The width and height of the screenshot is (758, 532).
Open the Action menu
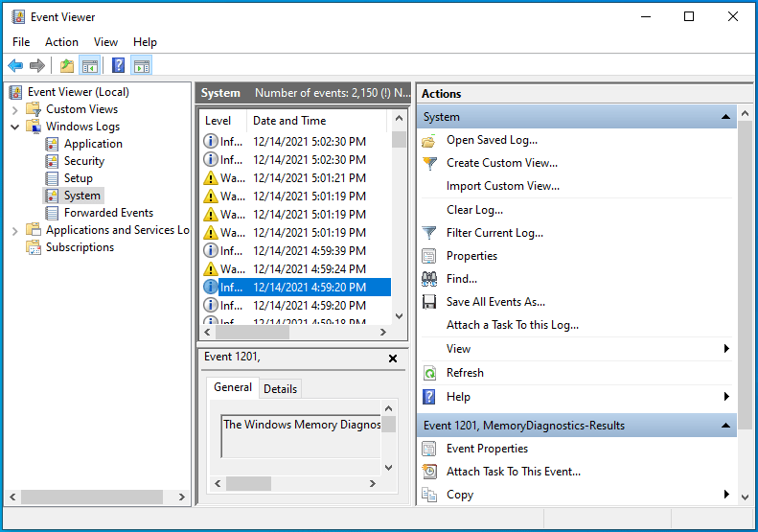pyautogui.click(x=62, y=42)
